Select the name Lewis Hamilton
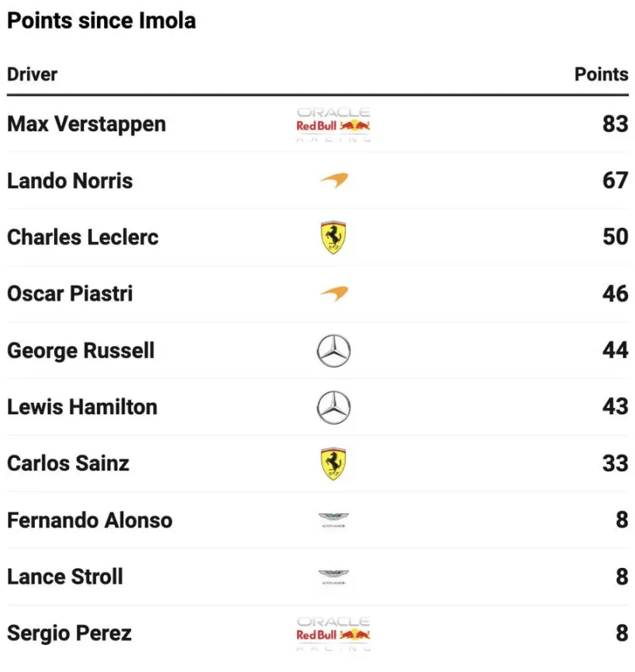The height and width of the screenshot is (672, 635). pos(83,407)
